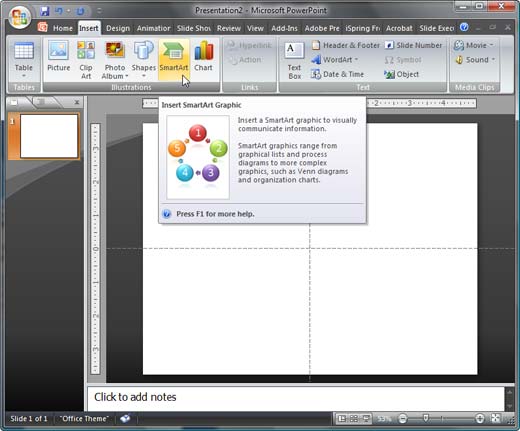Switch to the View tab
This screenshot has height=431, width=520.
coord(255,28)
